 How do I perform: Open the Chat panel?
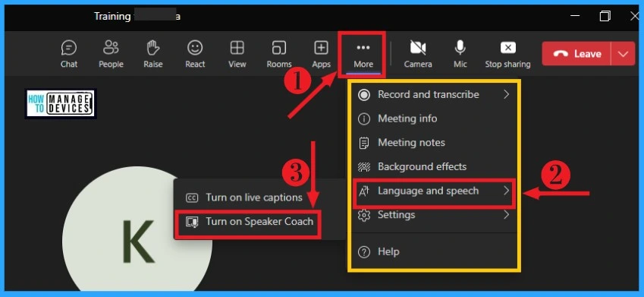[69, 54]
